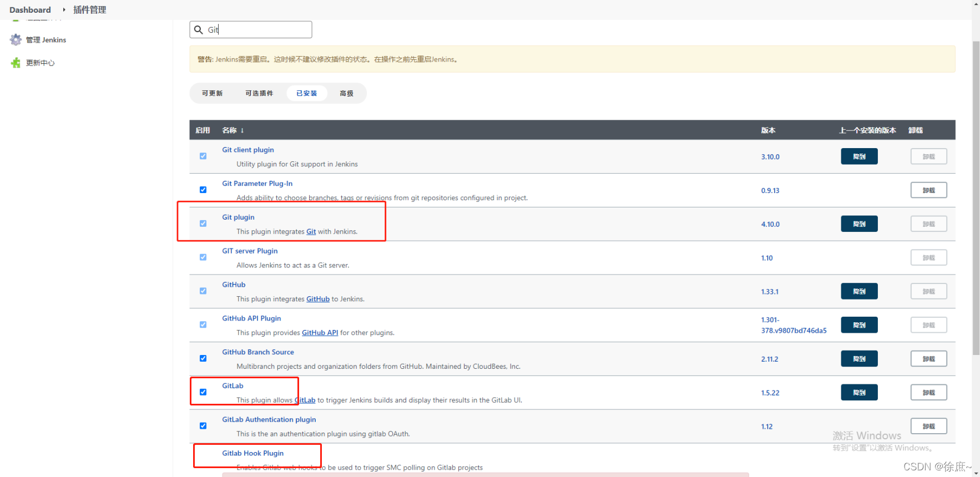This screenshot has width=980, height=477.
Task: Click Git plugin version 4.10.0
Action: 770,225
